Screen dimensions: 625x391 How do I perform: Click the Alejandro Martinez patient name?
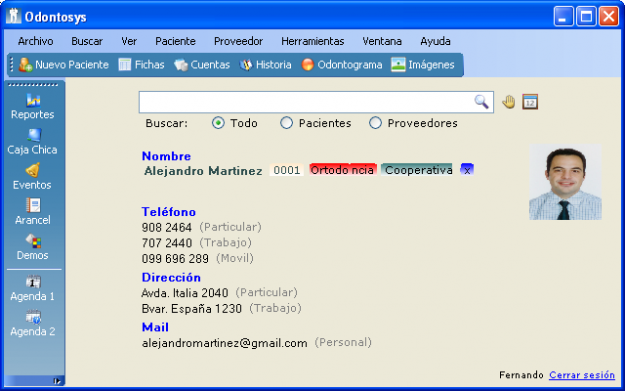(x=203, y=171)
